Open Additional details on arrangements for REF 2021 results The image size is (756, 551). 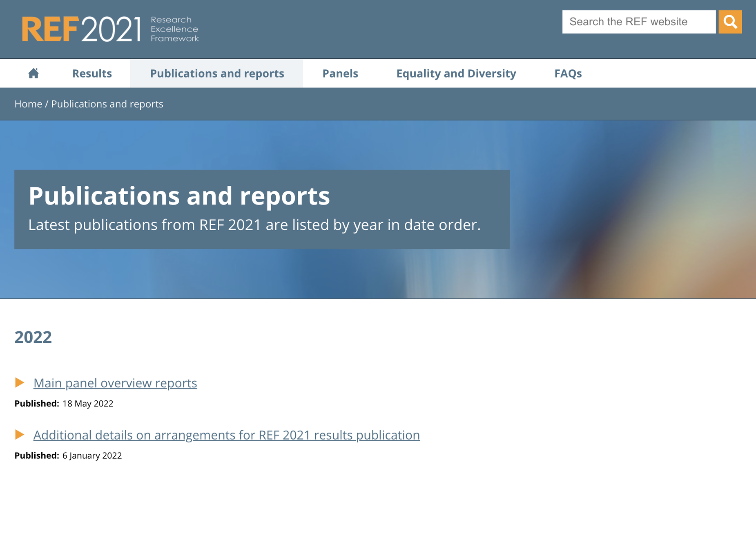coord(227,435)
